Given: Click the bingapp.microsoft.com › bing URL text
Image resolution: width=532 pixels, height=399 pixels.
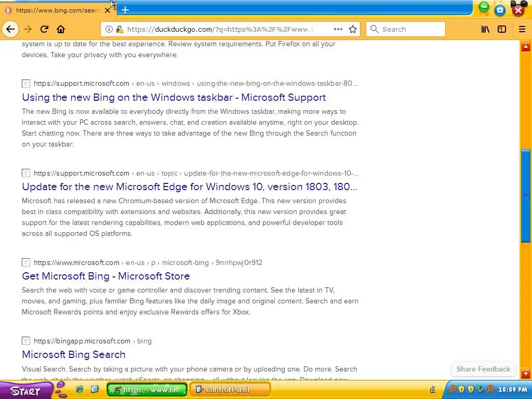Looking at the screenshot, I should pyautogui.click(x=92, y=341).
